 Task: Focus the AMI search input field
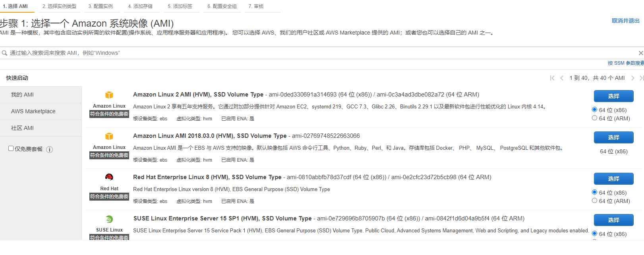(x=322, y=53)
